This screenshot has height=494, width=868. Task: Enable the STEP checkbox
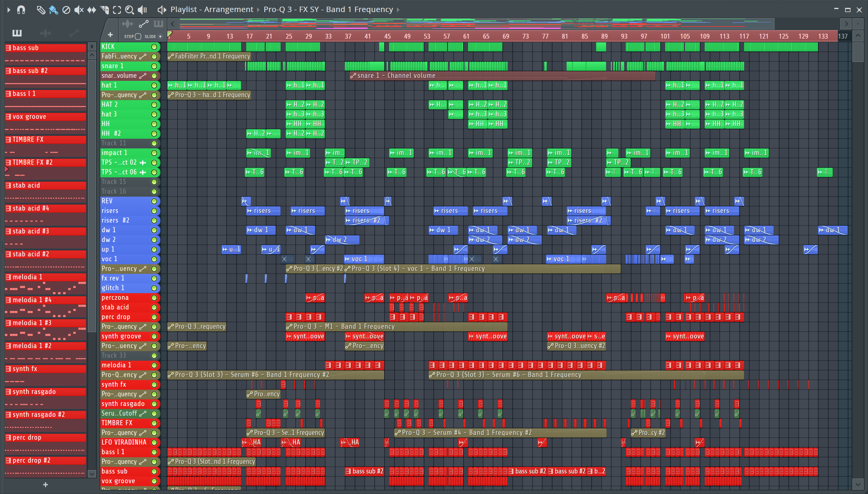pyautogui.click(x=138, y=36)
